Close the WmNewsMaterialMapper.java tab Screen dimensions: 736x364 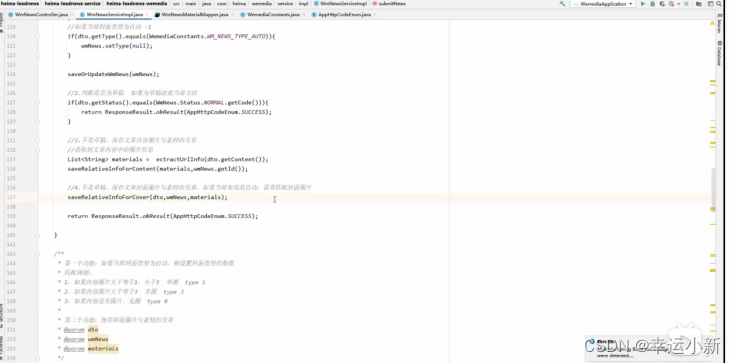coord(232,15)
